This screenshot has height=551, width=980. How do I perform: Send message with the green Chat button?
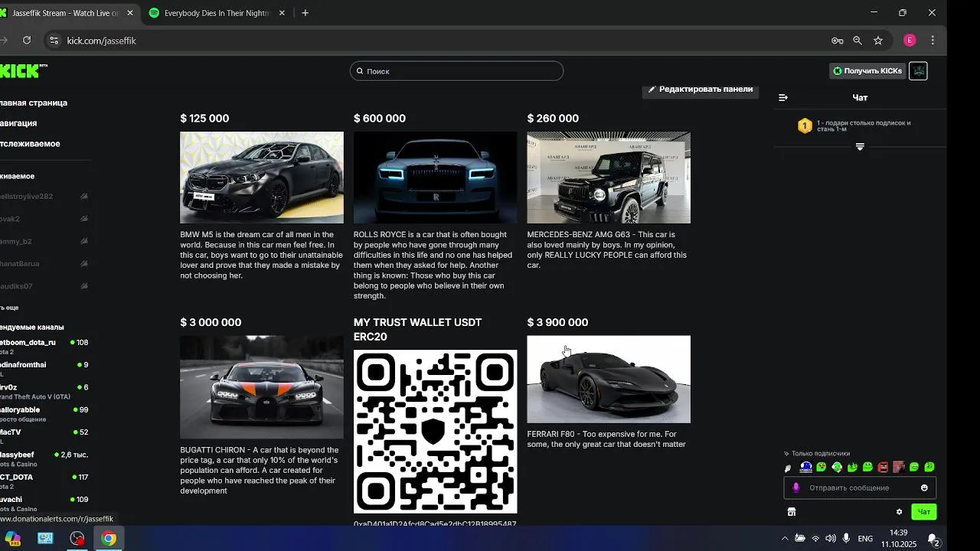pyautogui.click(x=924, y=512)
